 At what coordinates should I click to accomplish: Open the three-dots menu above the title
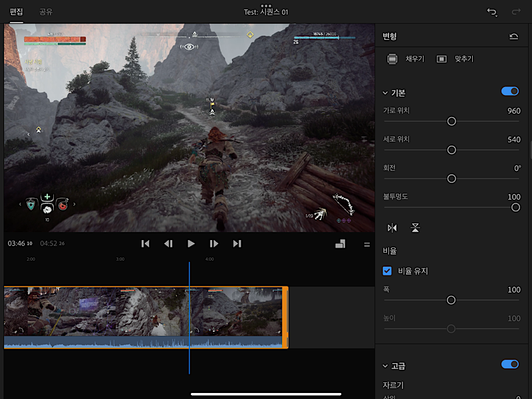point(266,5)
